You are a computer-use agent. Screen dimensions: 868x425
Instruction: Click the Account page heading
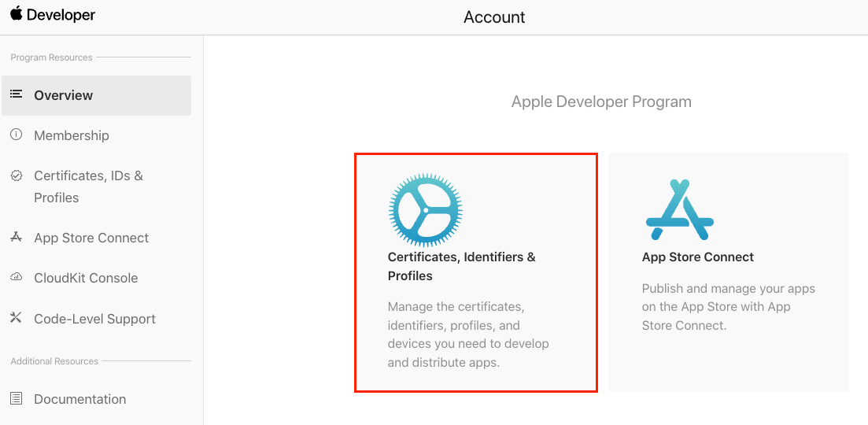tap(494, 17)
